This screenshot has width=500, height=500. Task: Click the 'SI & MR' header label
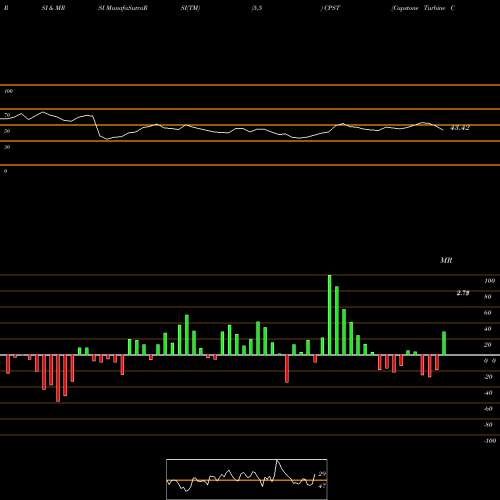pos(53,8)
